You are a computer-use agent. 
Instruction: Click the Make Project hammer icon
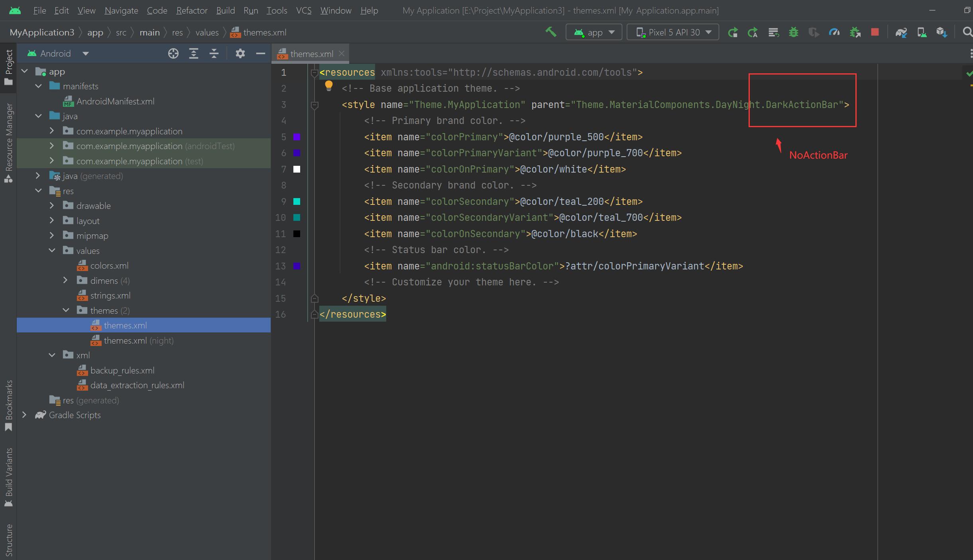551,32
